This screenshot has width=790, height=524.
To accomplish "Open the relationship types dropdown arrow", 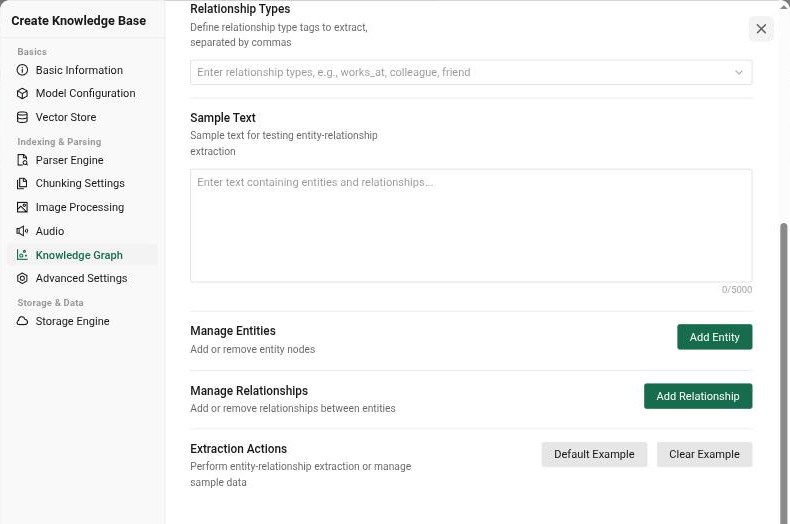I will 739,73.
